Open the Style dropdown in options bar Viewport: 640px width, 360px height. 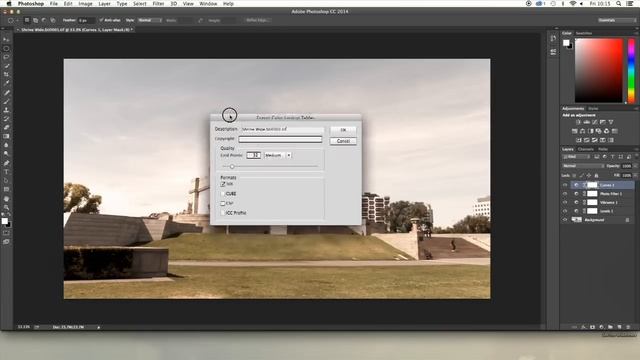click(150, 20)
